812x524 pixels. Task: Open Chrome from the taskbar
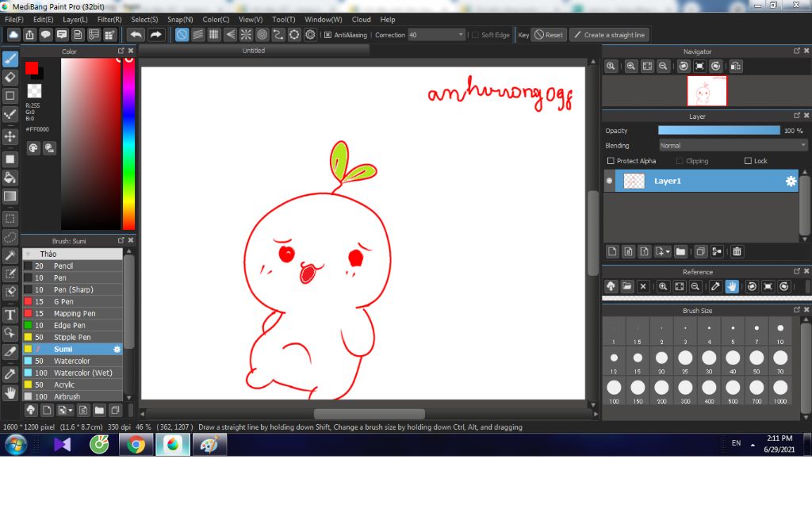[136, 445]
